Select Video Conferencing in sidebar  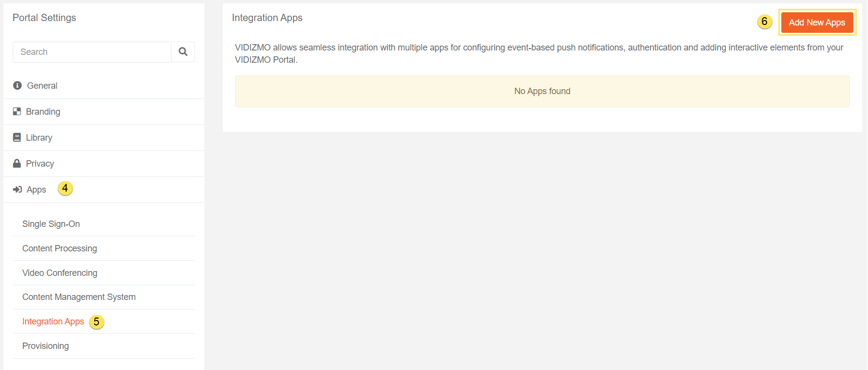60,273
